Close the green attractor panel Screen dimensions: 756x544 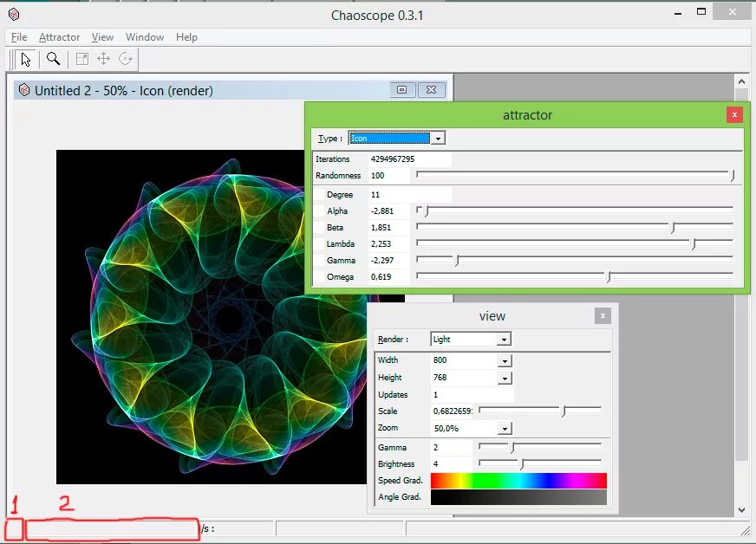(x=734, y=114)
